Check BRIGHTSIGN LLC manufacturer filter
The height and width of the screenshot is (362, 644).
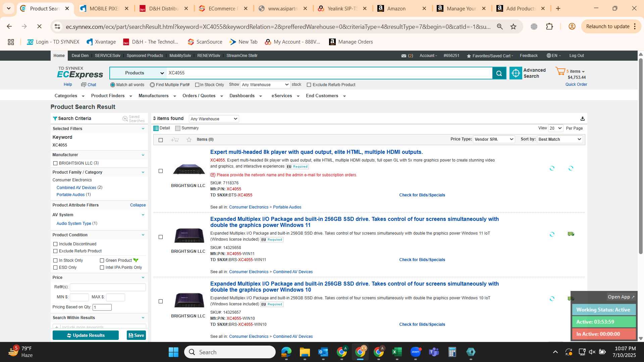coord(55,163)
